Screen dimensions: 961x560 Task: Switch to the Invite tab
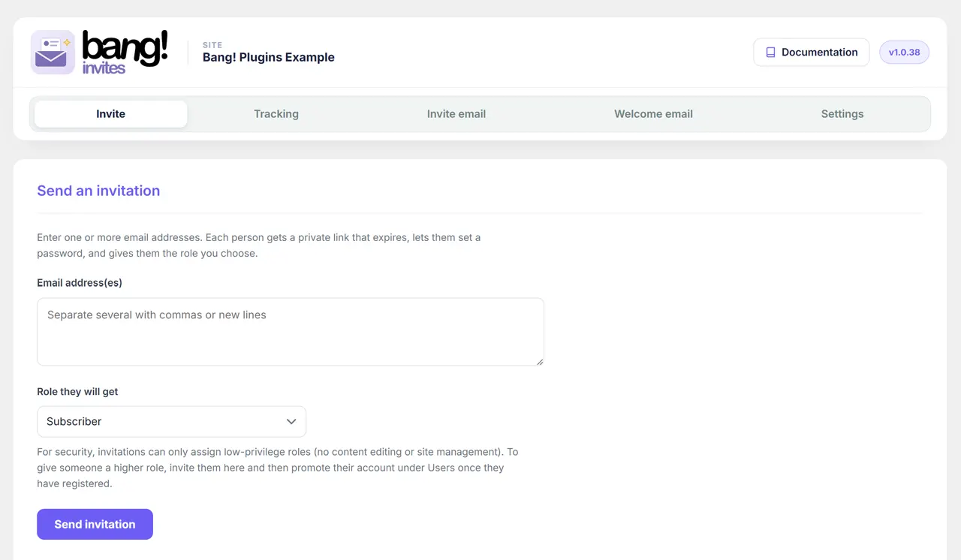point(111,114)
